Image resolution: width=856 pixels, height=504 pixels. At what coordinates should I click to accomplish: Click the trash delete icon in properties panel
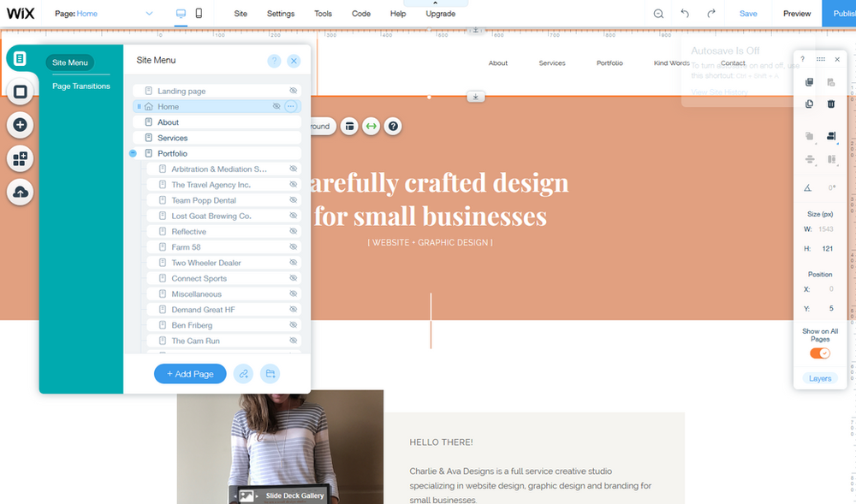[x=830, y=104]
